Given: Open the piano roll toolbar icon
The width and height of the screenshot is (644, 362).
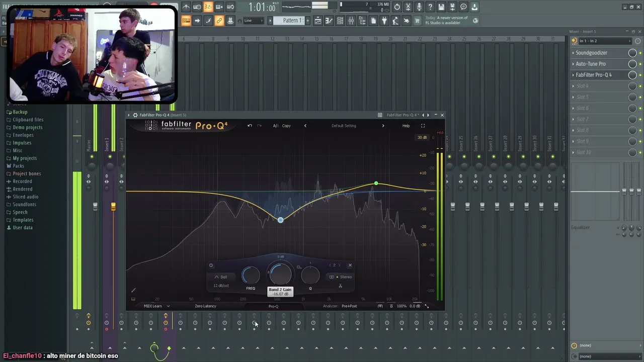Looking at the screenshot, I should click(x=329, y=21).
